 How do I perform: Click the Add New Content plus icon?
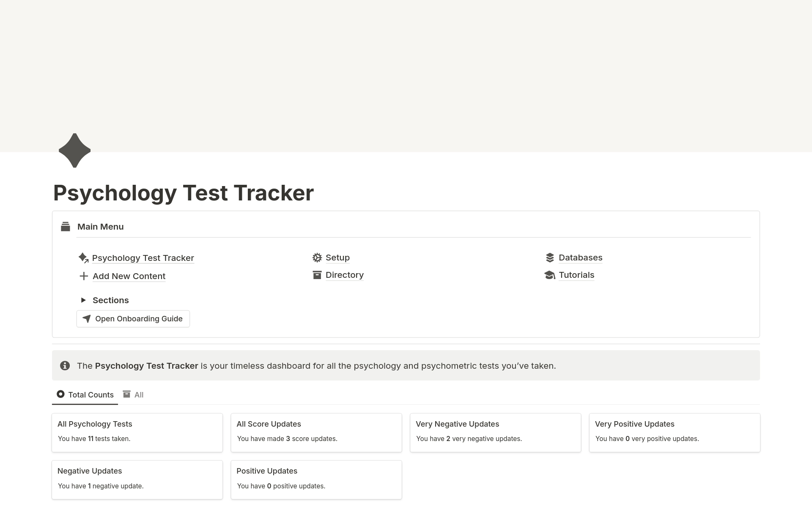point(84,275)
